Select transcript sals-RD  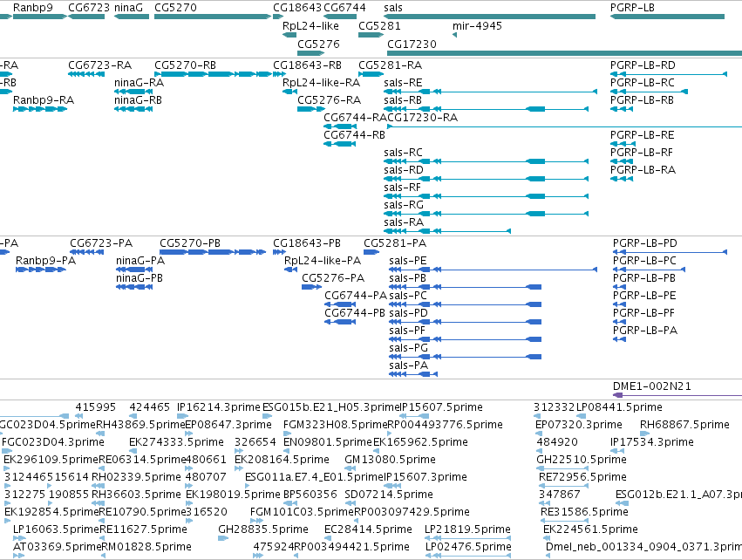486,179
